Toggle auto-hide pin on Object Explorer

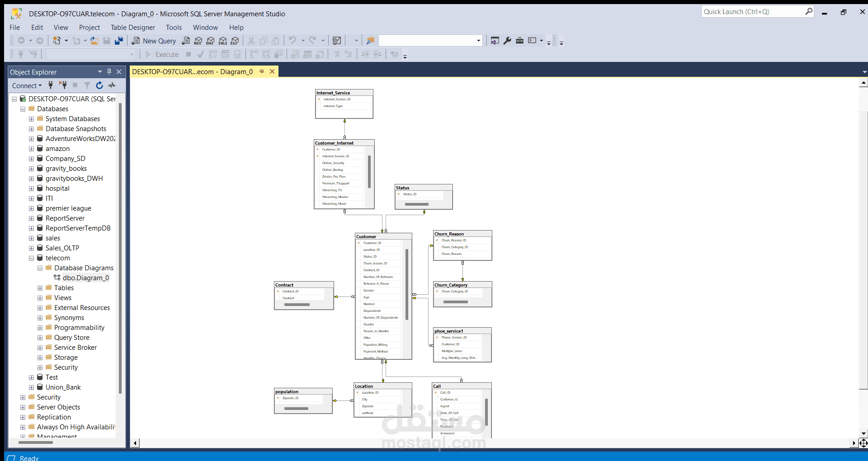coord(109,72)
